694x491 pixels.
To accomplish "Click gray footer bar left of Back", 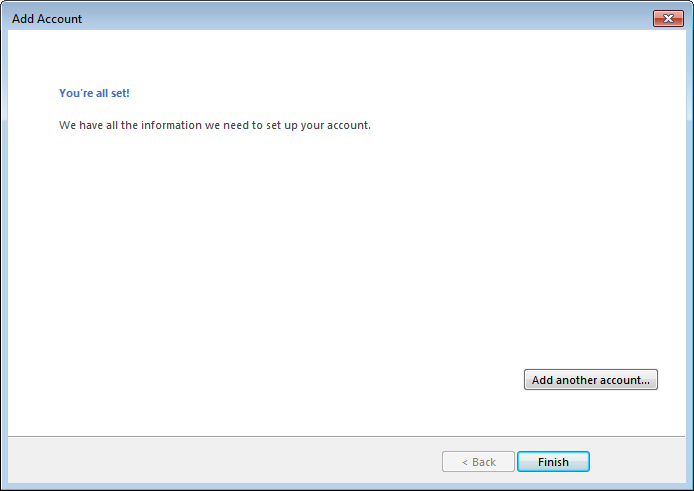I will [x=220, y=461].
